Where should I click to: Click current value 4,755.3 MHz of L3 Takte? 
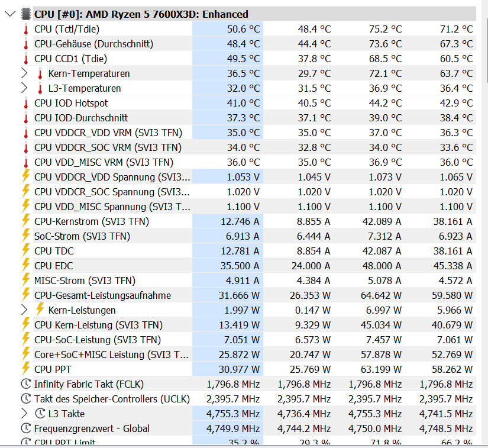coord(233,414)
